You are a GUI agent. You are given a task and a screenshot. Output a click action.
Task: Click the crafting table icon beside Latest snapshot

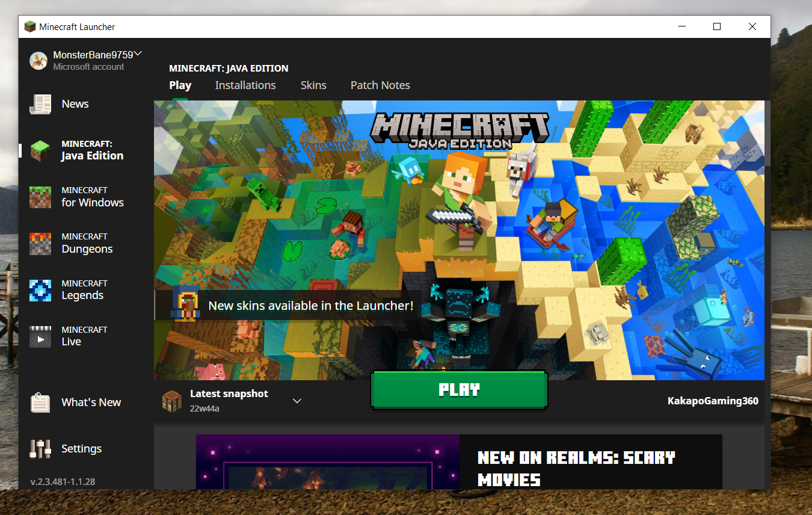click(x=172, y=401)
